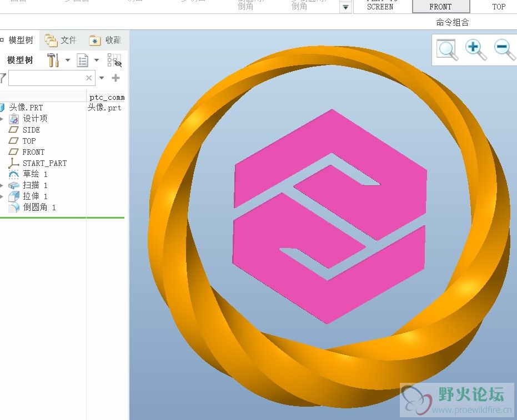Click the model tree search field
The height and width of the screenshot is (420, 517).
52,78
